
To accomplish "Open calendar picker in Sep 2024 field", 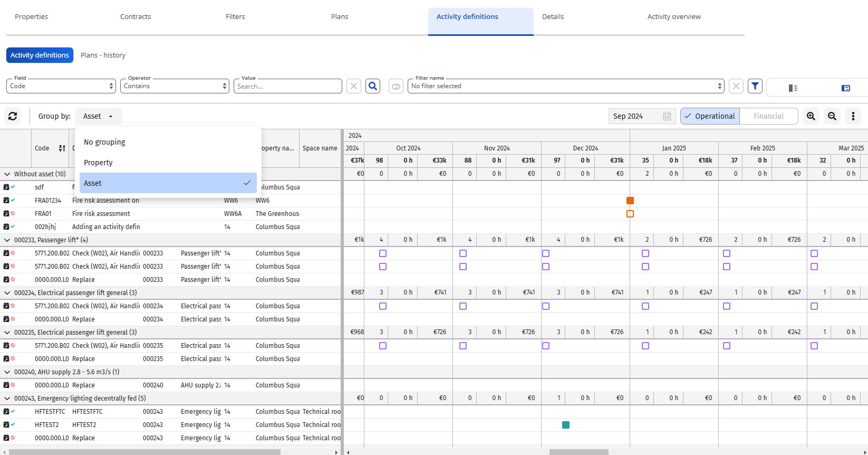I will click(667, 116).
